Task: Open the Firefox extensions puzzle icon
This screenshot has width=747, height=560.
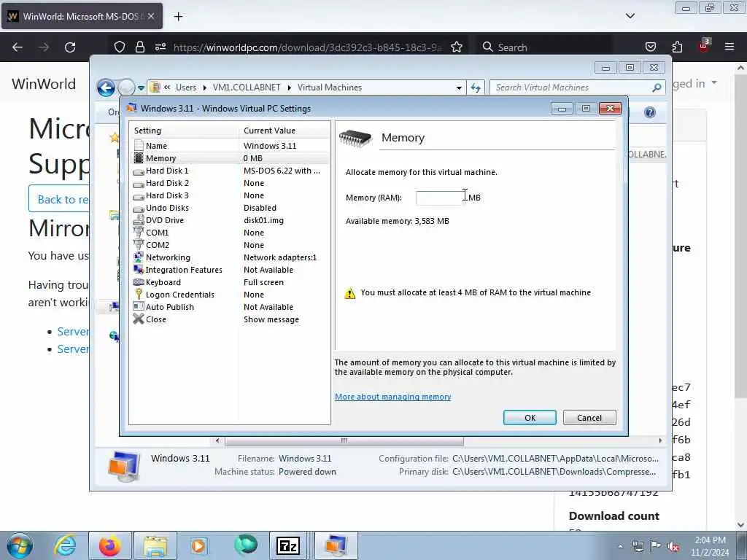Action: pos(677,47)
